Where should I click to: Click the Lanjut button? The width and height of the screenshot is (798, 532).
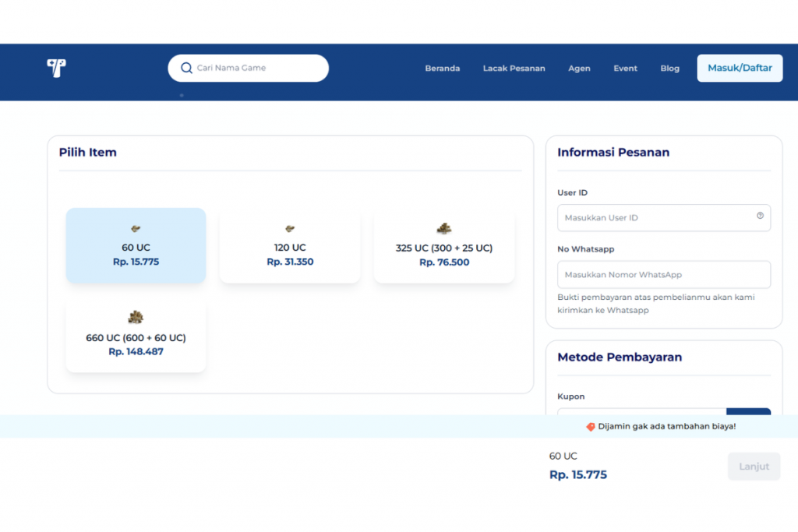pyautogui.click(x=754, y=467)
